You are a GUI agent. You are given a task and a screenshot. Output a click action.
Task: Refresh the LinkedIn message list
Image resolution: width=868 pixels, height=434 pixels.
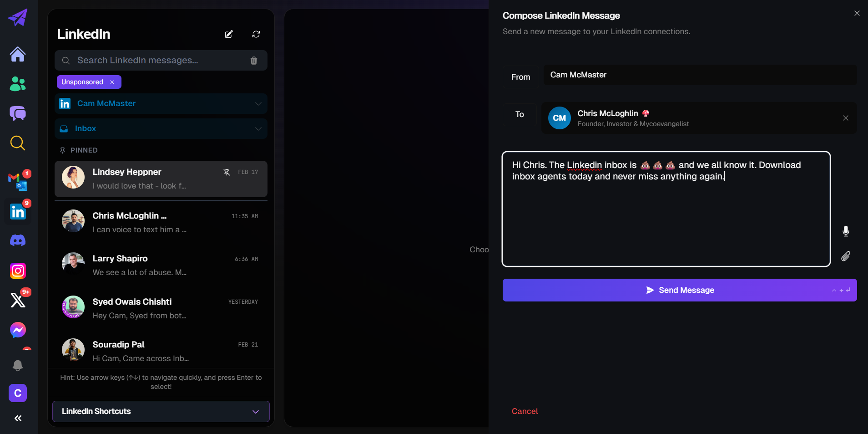pos(256,34)
